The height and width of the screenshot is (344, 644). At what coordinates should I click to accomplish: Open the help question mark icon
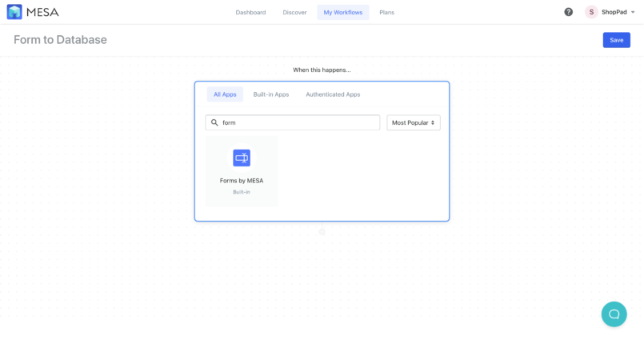pyautogui.click(x=568, y=12)
